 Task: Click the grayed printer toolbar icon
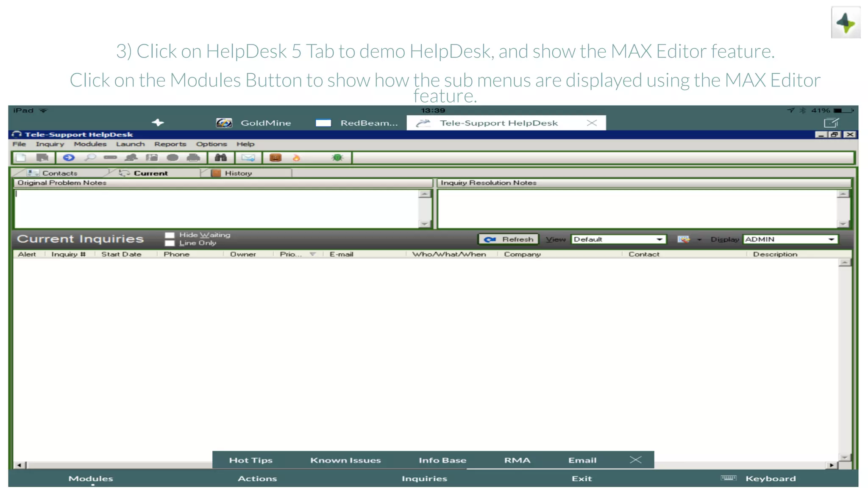(x=194, y=158)
